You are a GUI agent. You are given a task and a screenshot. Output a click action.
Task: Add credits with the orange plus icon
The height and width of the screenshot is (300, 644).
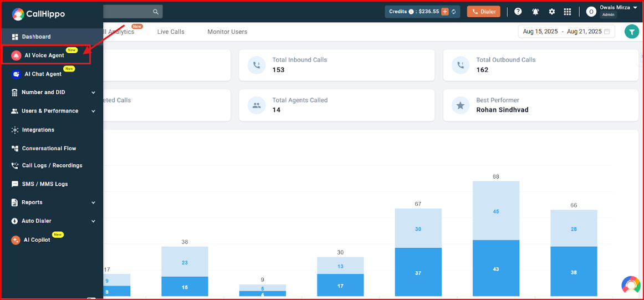point(445,12)
